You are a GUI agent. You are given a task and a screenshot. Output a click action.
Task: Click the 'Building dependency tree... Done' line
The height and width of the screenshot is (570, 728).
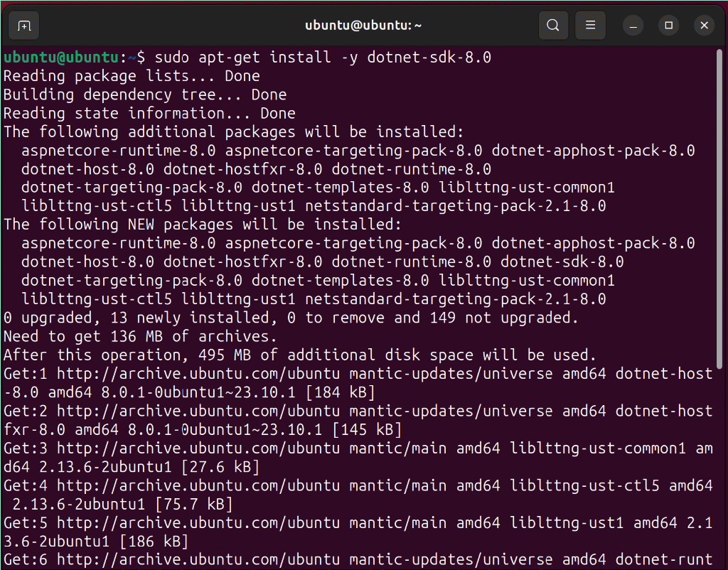(x=145, y=95)
